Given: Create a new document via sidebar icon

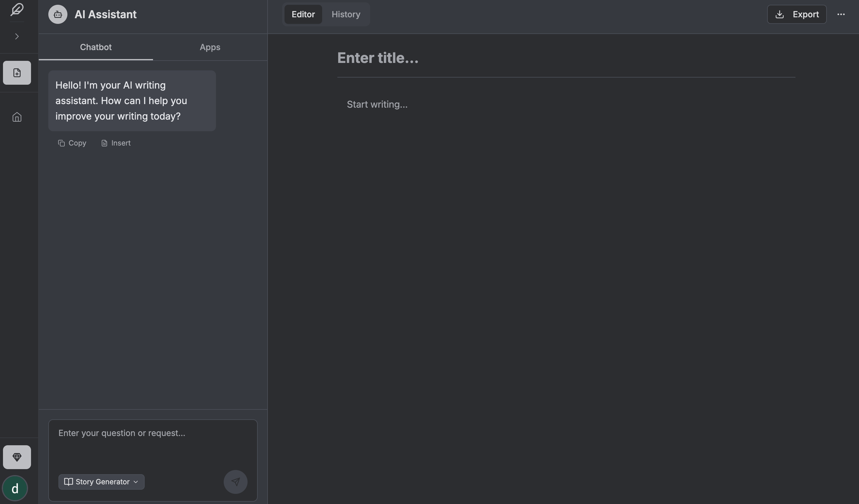Looking at the screenshot, I should pyautogui.click(x=17, y=72).
